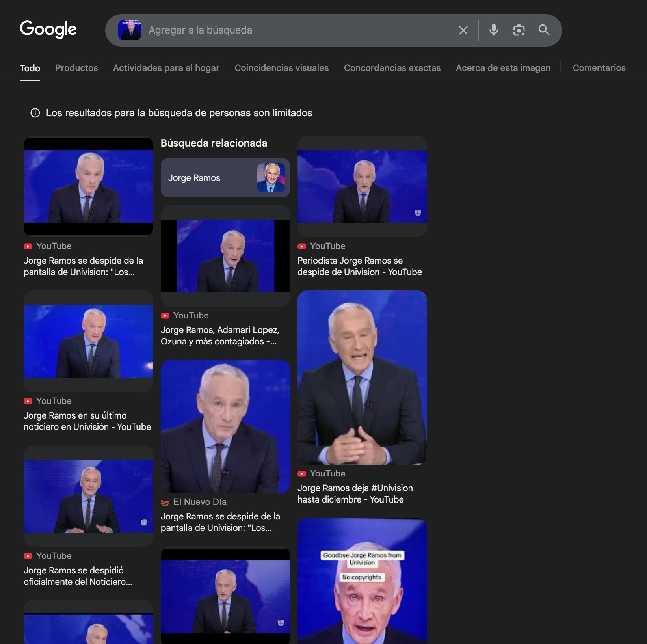Click YouTube icon above 'Jorge Ramos, Adamari Lopez'
Viewport: 647px width, 644px height.
[x=165, y=316]
